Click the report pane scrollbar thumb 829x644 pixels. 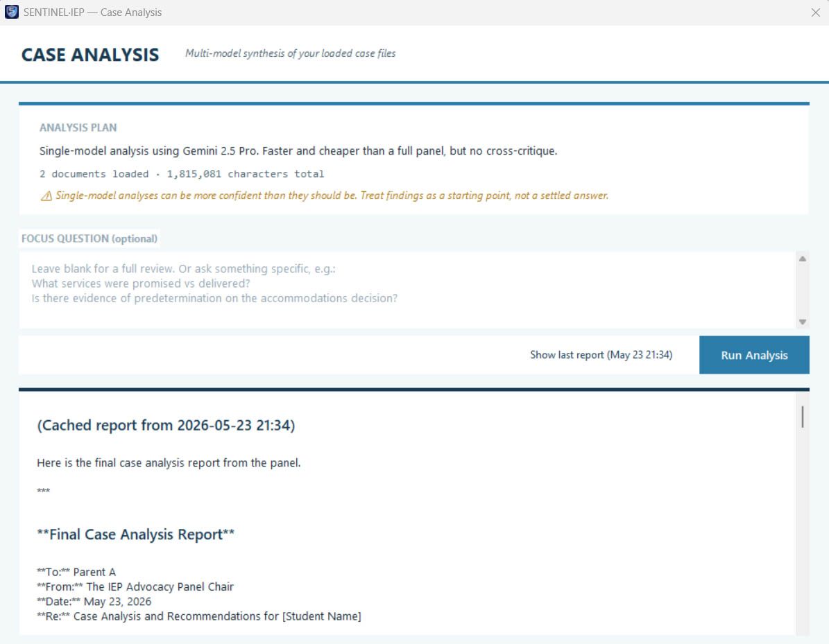click(x=803, y=417)
